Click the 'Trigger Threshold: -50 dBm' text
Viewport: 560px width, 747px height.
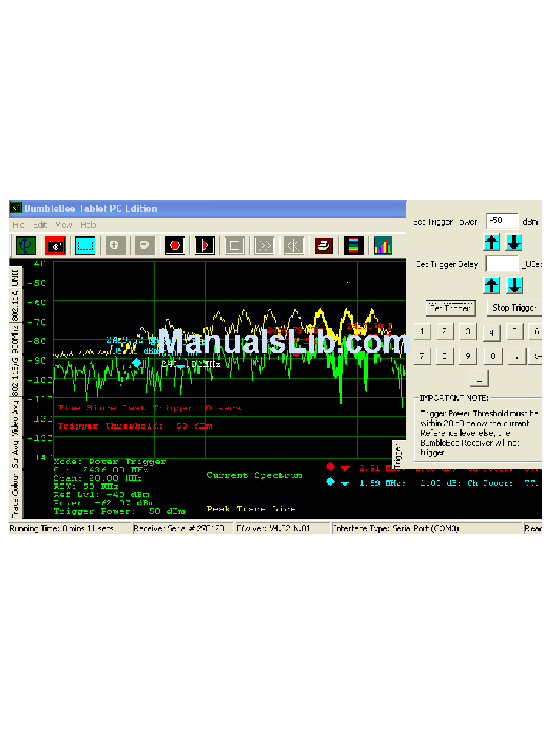[x=135, y=426]
